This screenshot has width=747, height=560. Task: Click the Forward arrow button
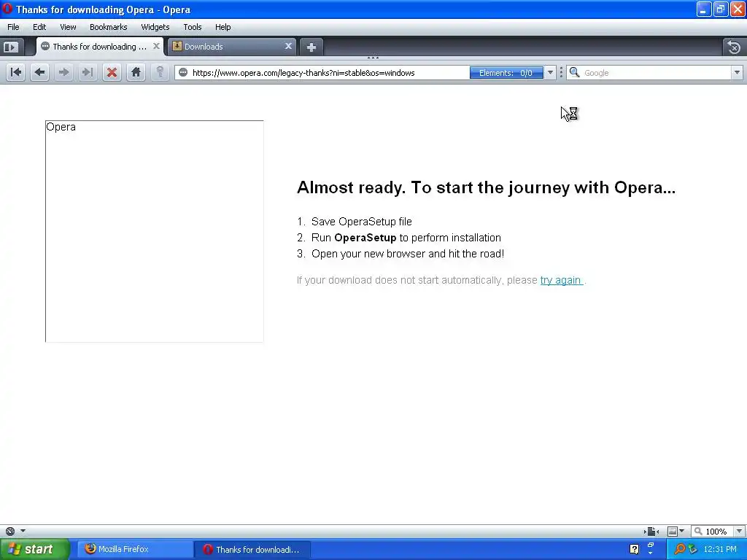point(63,72)
